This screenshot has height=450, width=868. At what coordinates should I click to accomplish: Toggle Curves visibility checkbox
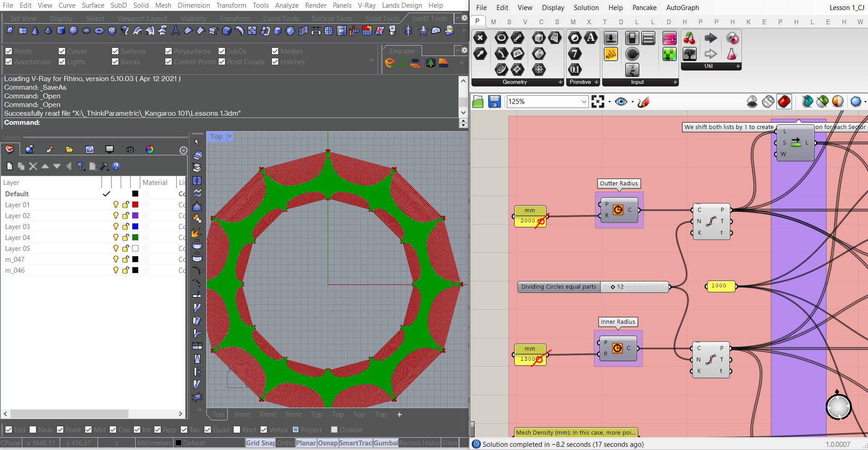[x=62, y=51]
